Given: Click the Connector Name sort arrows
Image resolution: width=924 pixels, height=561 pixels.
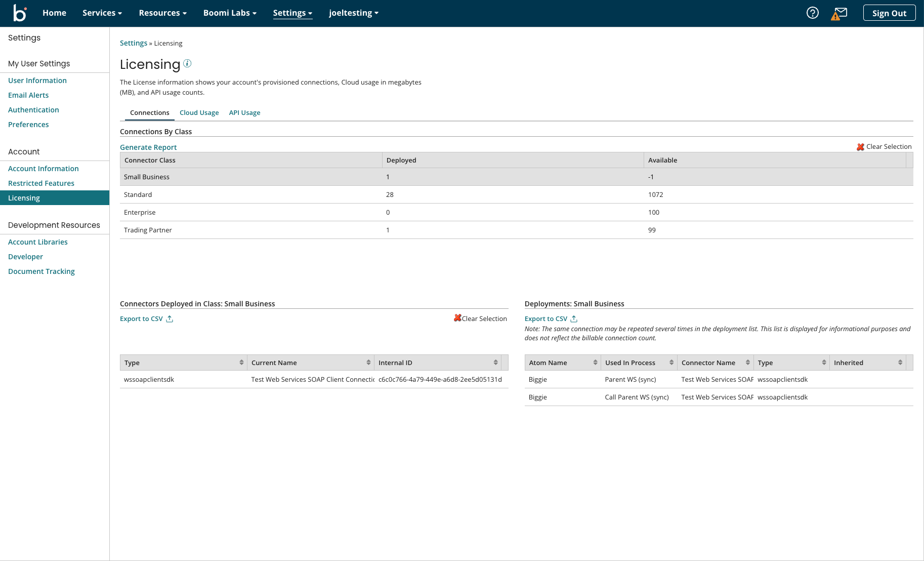Looking at the screenshot, I should 747,363.
